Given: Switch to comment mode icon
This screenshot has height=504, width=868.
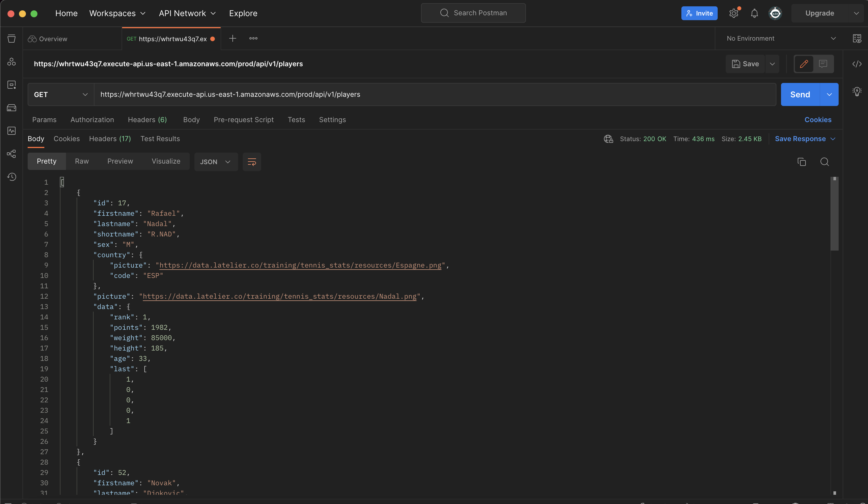Looking at the screenshot, I should pos(823,64).
